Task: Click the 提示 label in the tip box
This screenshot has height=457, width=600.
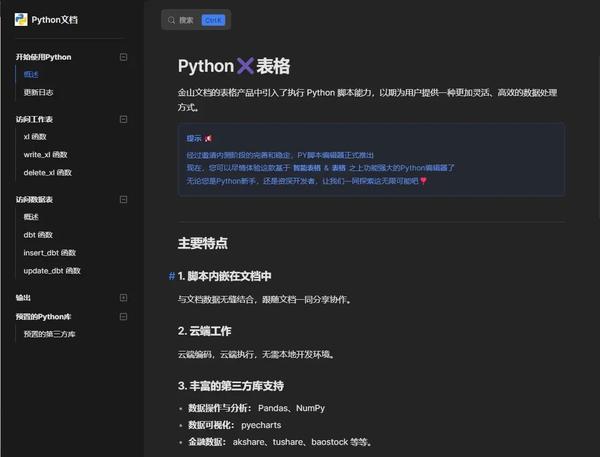Action: pyautogui.click(x=194, y=139)
